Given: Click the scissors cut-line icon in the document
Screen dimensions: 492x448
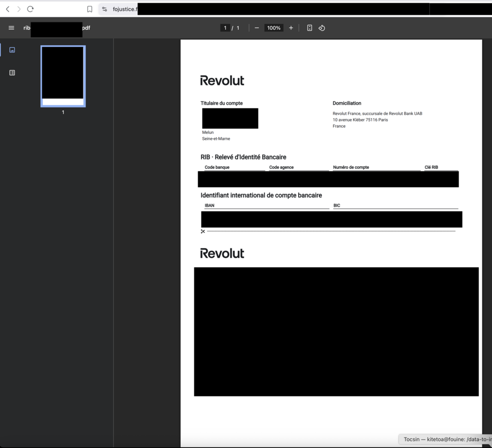Looking at the screenshot, I should click(203, 231).
